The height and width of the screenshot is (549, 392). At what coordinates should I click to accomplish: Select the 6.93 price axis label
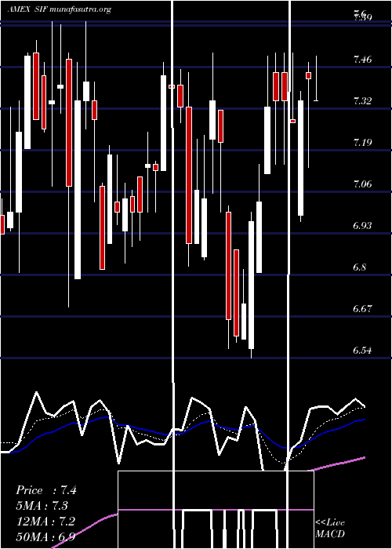[362, 226]
